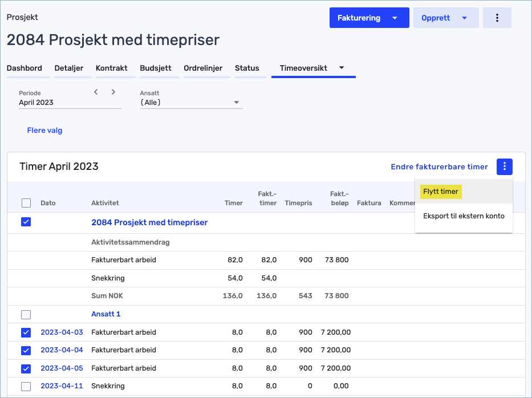
Task: Click the Flere valg link
Action: coord(45,131)
